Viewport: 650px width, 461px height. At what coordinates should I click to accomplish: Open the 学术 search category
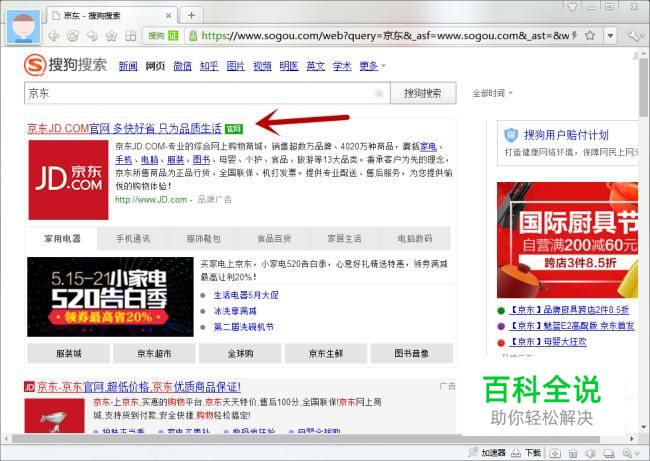click(x=342, y=66)
